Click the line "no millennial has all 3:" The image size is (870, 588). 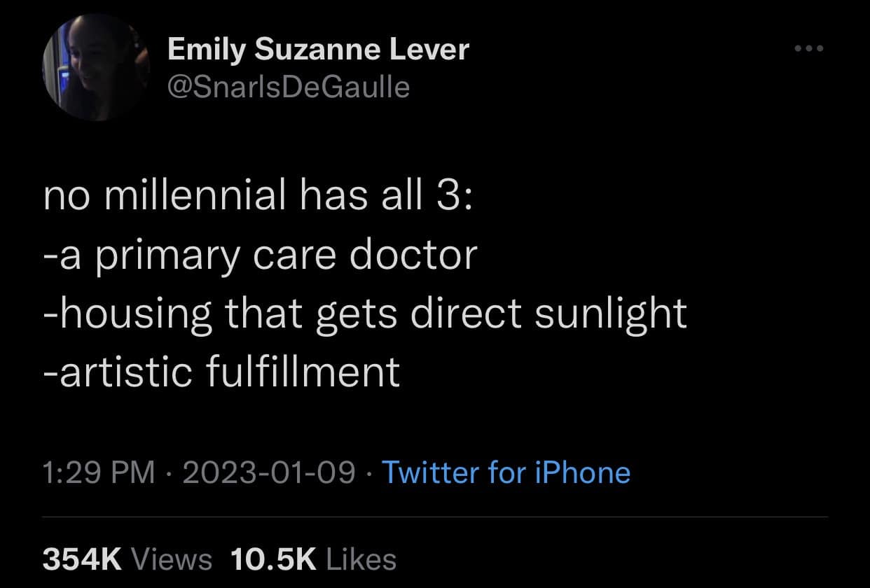(258, 198)
